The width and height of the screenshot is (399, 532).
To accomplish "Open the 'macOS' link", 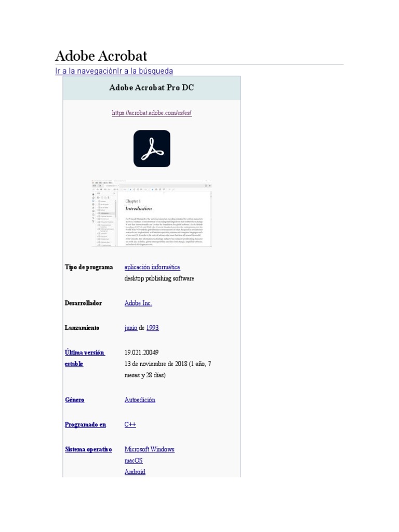I will [134, 460].
